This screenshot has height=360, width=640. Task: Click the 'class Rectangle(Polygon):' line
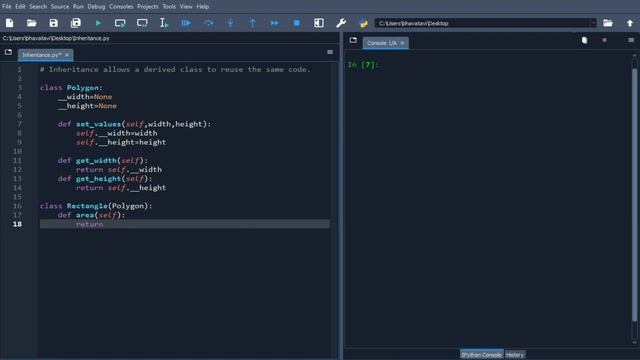(x=96, y=206)
